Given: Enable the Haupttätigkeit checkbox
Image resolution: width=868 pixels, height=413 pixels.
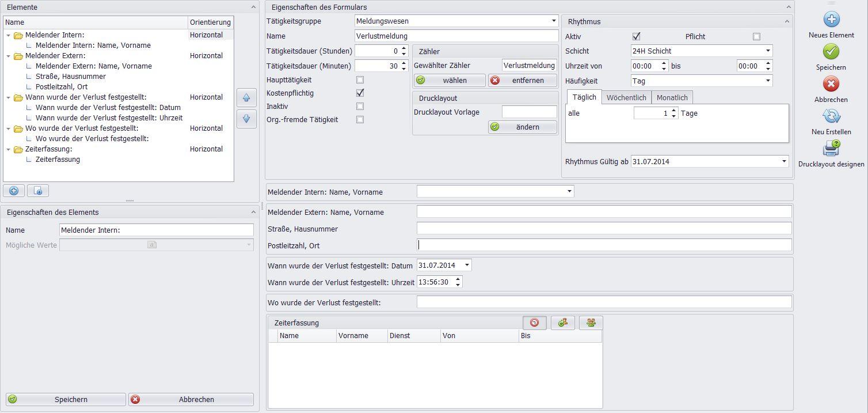Looking at the screenshot, I should 360,80.
